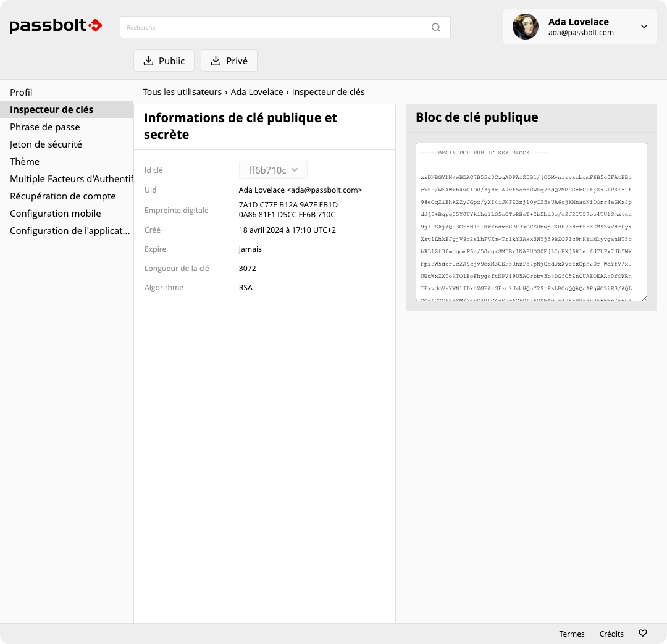Click the Recherche search field
Viewport: 667px width, 644px height.
[x=285, y=27]
